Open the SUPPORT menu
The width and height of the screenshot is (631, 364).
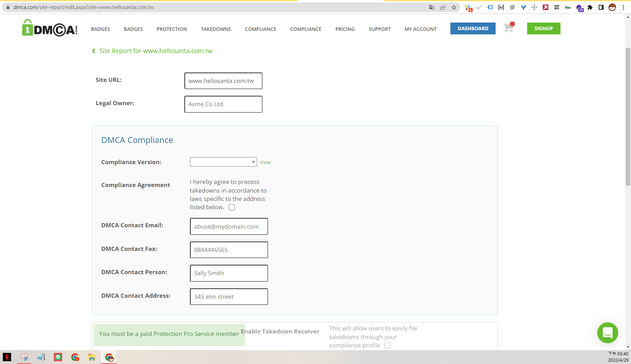(x=380, y=29)
